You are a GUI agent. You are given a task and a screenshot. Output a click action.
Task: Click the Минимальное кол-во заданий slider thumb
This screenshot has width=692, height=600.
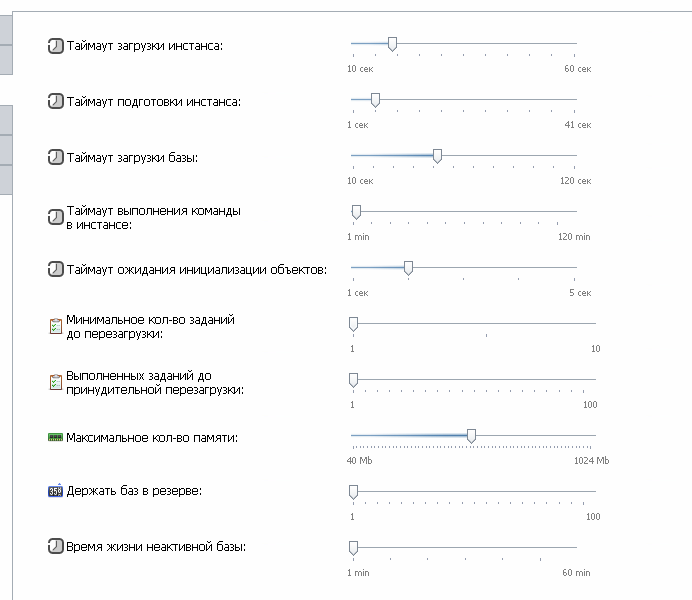point(353,324)
